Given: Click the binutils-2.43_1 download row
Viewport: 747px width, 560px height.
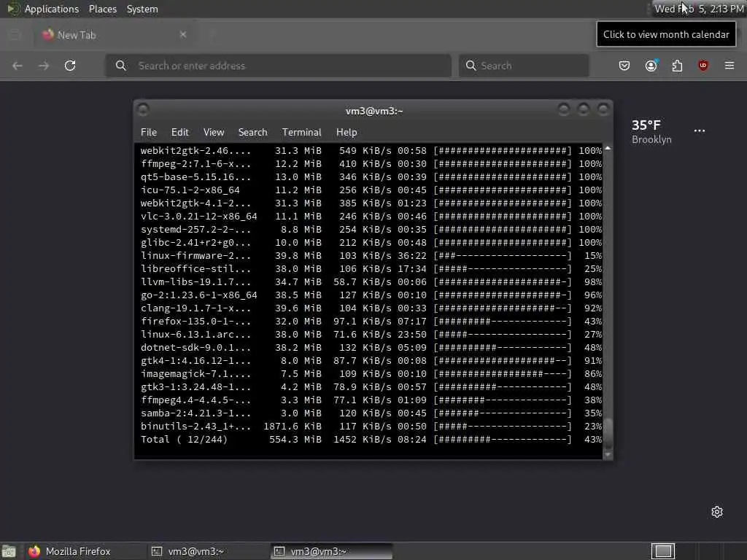Looking at the screenshot, I should click(x=371, y=426).
